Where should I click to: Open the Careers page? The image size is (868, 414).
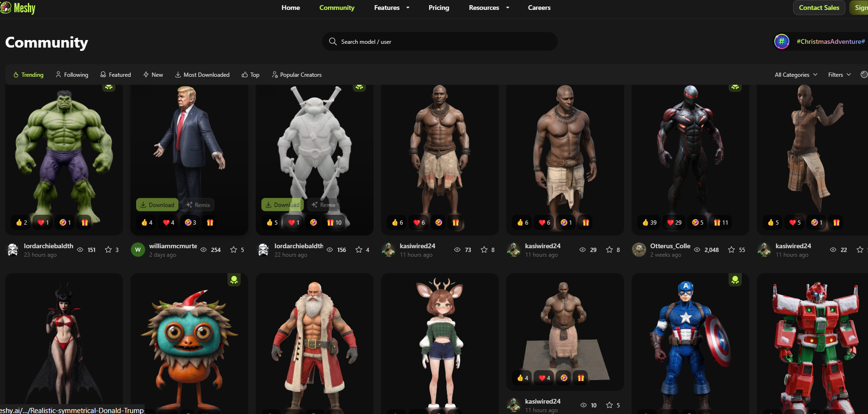tap(539, 8)
